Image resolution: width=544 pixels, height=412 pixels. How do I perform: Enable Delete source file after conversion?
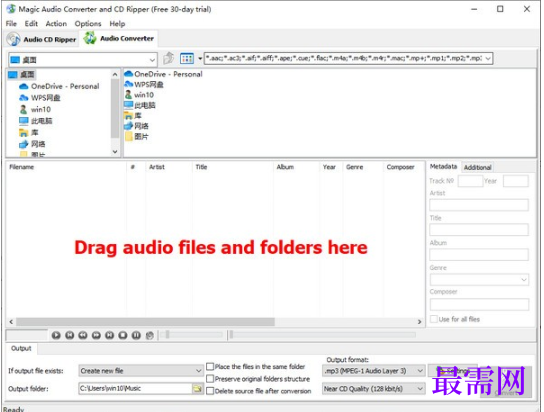pyautogui.click(x=210, y=391)
